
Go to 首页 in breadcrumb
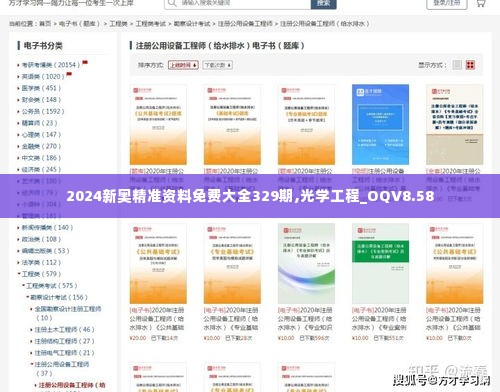(45, 24)
